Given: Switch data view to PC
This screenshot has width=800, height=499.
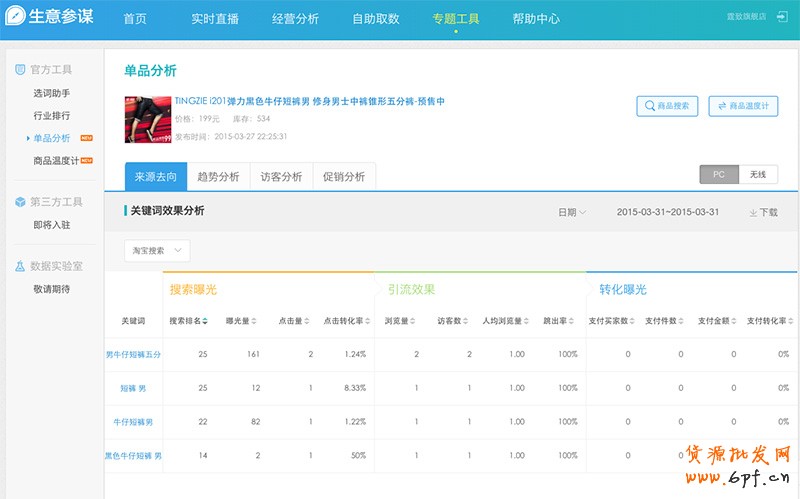Looking at the screenshot, I should pos(718,174).
